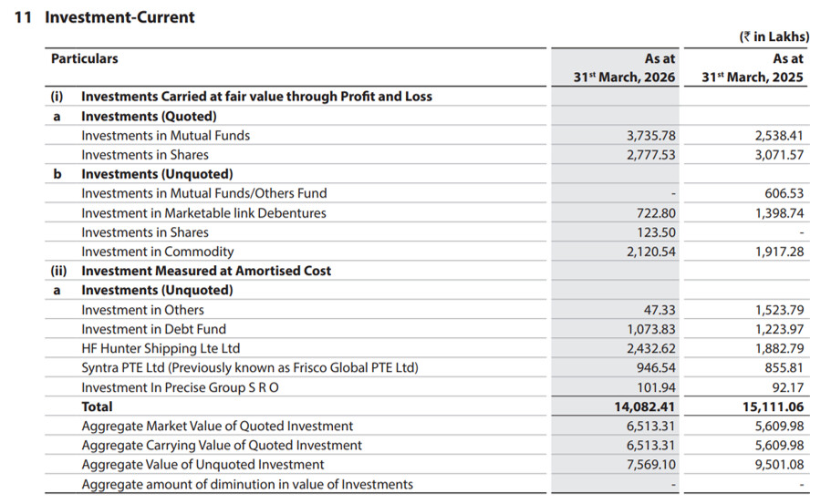Select Investment in Debt Fund value 1,073.83
Viewport: 831px width, 504px height.
point(650,329)
